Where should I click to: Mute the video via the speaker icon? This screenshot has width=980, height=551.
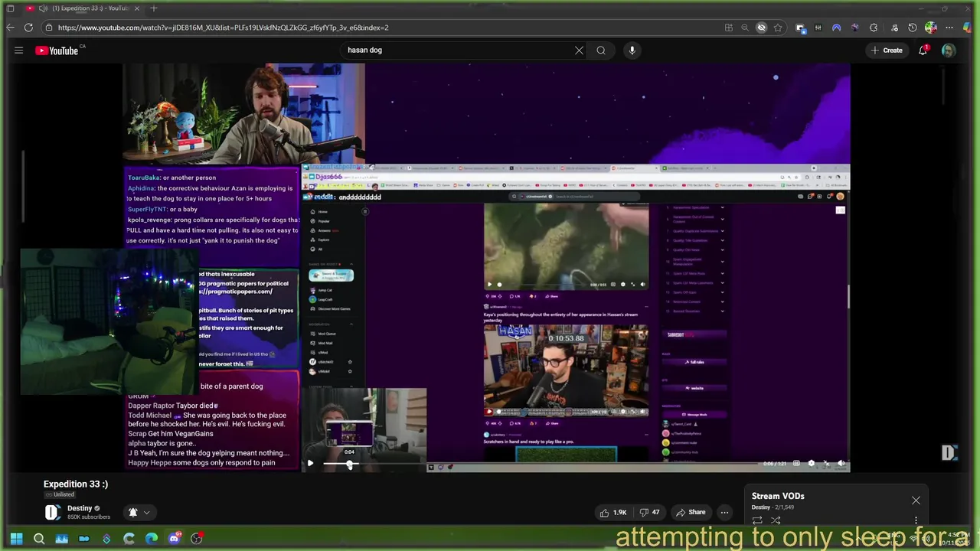click(841, 463)
